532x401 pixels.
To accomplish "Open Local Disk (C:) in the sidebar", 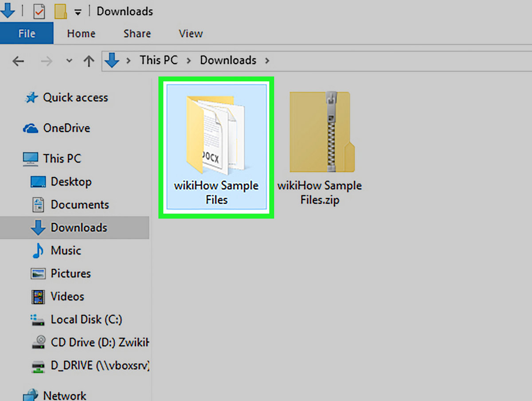I will tap(86, 319).
